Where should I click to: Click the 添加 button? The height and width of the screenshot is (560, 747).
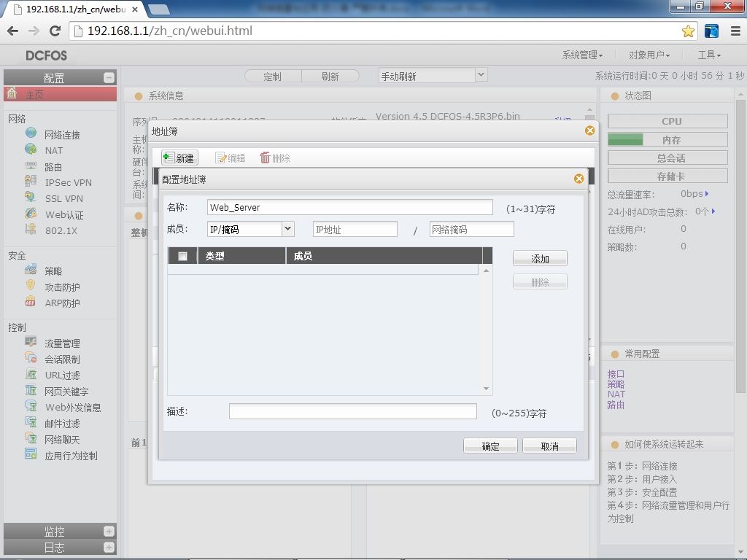pos(540,259)
